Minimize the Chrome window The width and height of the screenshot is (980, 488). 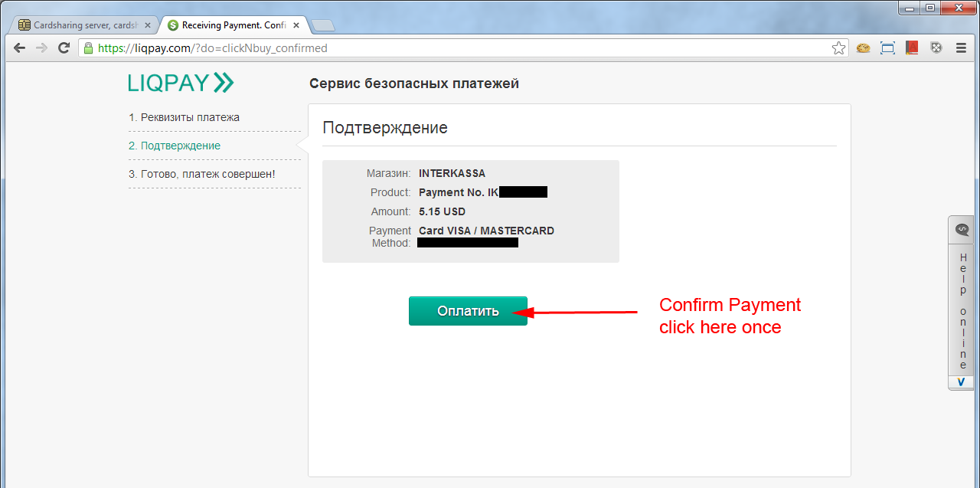(910, 8)
